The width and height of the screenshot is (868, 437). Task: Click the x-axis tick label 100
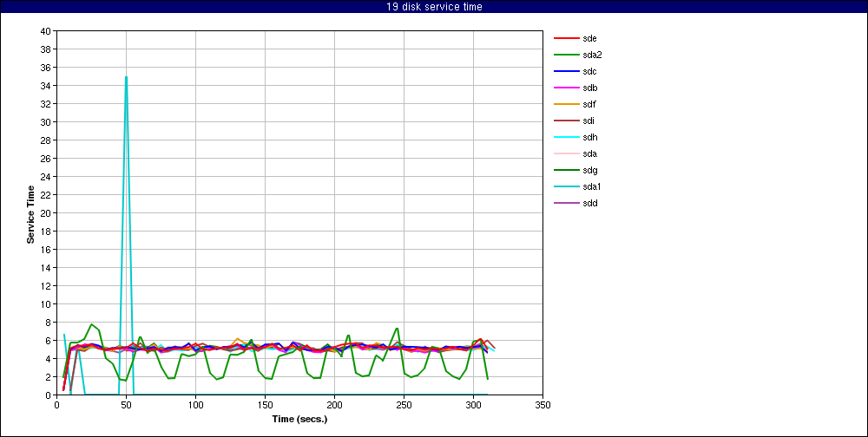coord(195,404)
